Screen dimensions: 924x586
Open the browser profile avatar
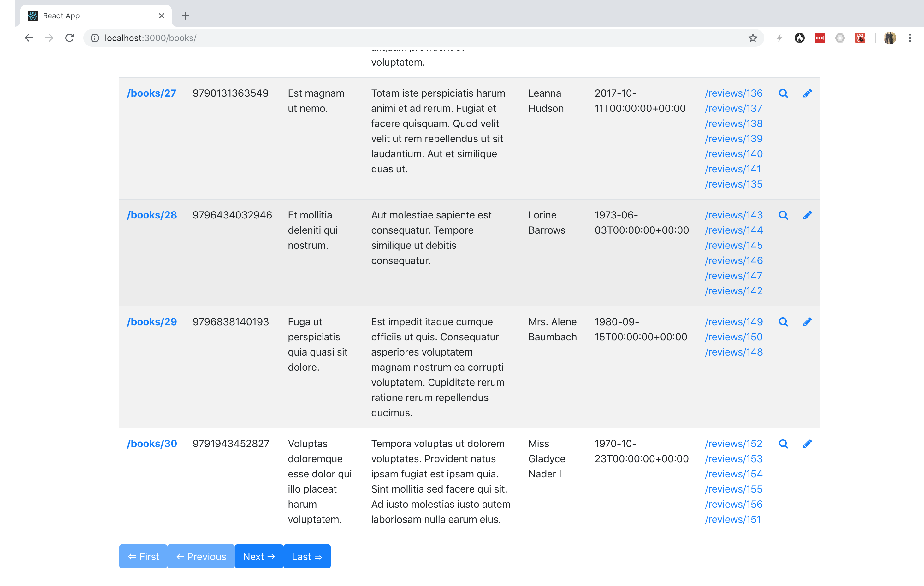(890, 38)
